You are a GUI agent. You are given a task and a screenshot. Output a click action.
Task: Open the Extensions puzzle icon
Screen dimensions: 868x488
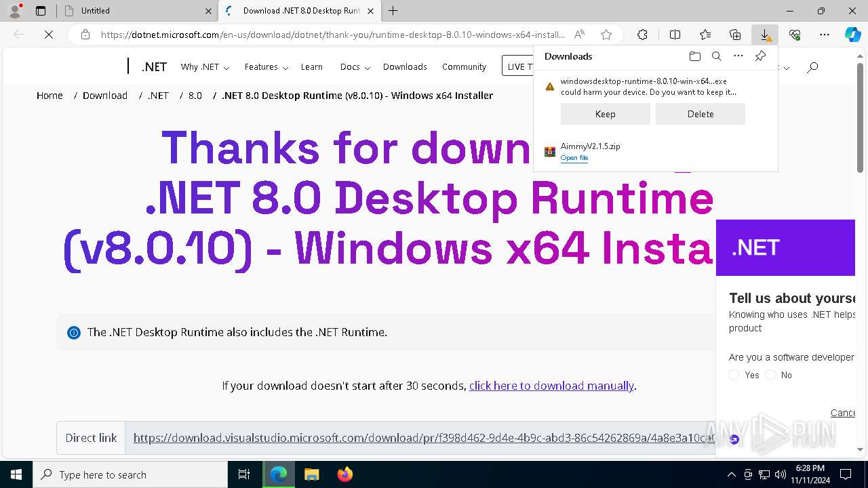point(642,35)
